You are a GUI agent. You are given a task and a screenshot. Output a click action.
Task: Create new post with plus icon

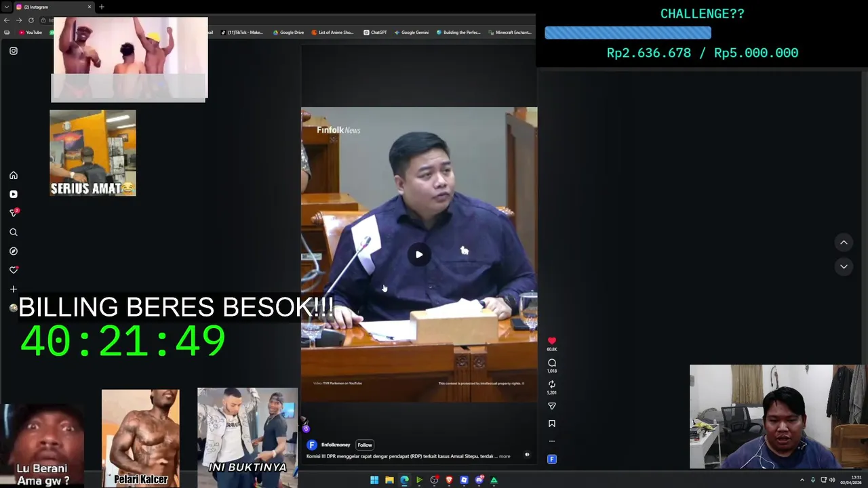click(14, 289)
